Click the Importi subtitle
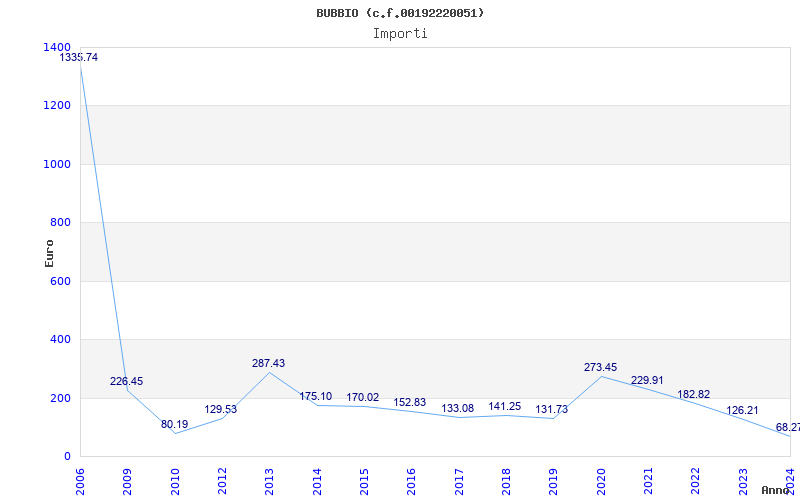The width and height of the screenshot is (800, 500). [400, 34]
